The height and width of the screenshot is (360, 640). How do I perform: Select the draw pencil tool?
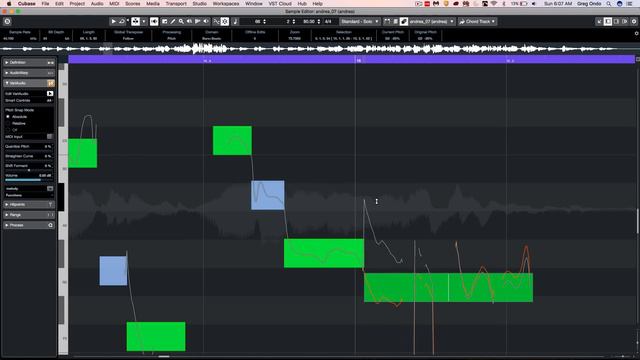[173, 21]
